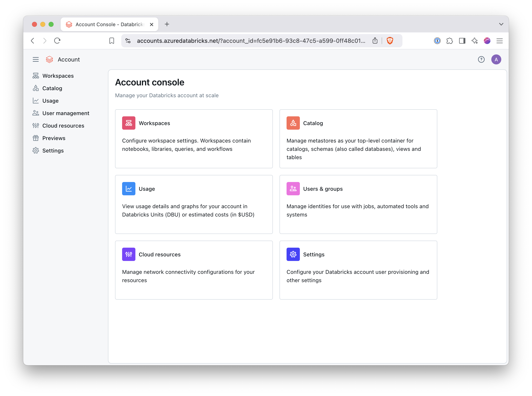This screenshot has width=532, height=396.
Task: Click the share icon in the address bar
Action: point(375,41)
